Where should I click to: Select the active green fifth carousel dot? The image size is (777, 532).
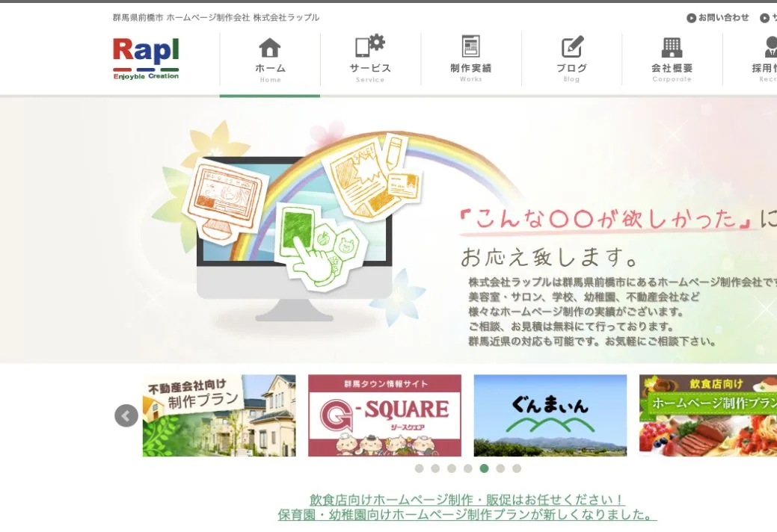pyautogui.click(x=484, y=468)
